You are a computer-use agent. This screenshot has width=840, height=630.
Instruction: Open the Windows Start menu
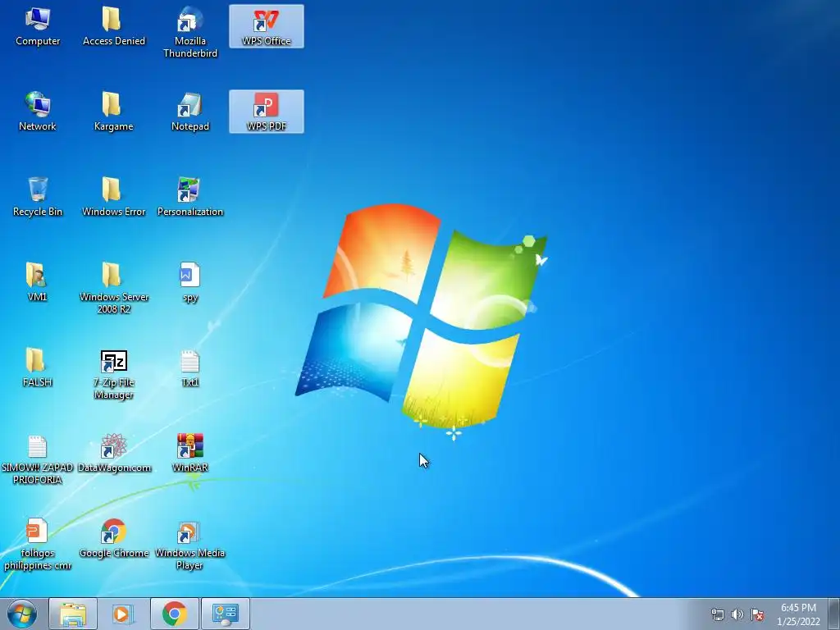tap(22, 614)
